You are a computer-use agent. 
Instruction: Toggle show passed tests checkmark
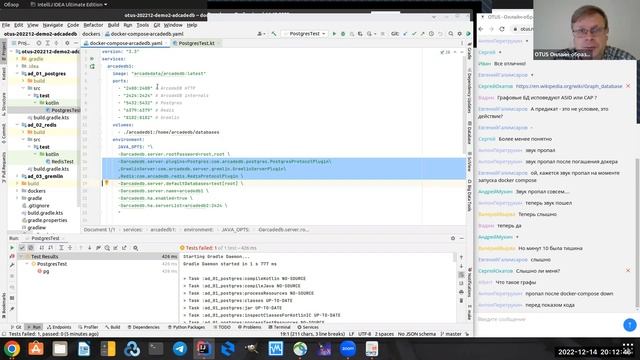[22, 248]
